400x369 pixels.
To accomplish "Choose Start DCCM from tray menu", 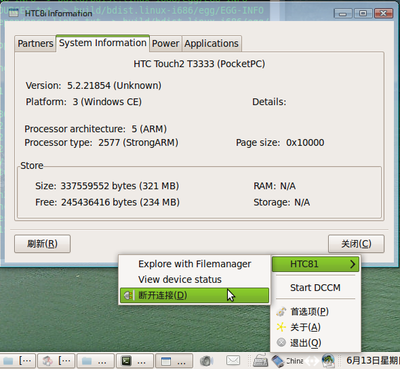I will click(315, 288).
